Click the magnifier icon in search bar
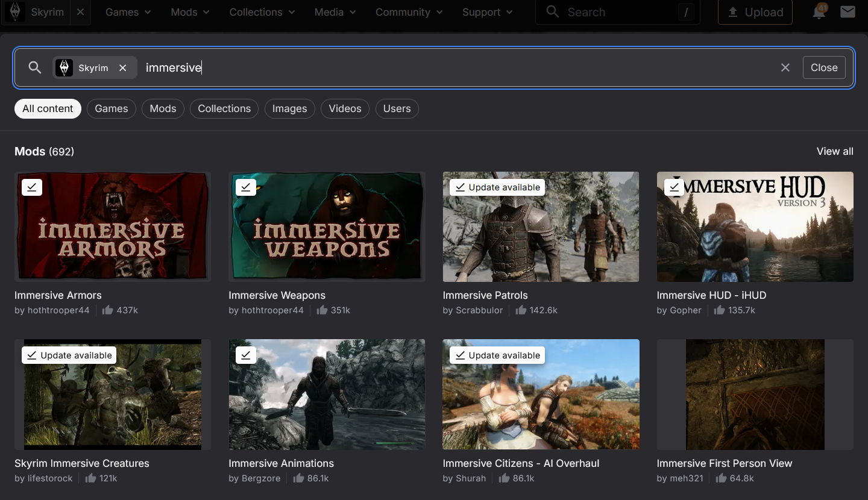This screenshot has width=868, height=500. click(x=35, y=67)
